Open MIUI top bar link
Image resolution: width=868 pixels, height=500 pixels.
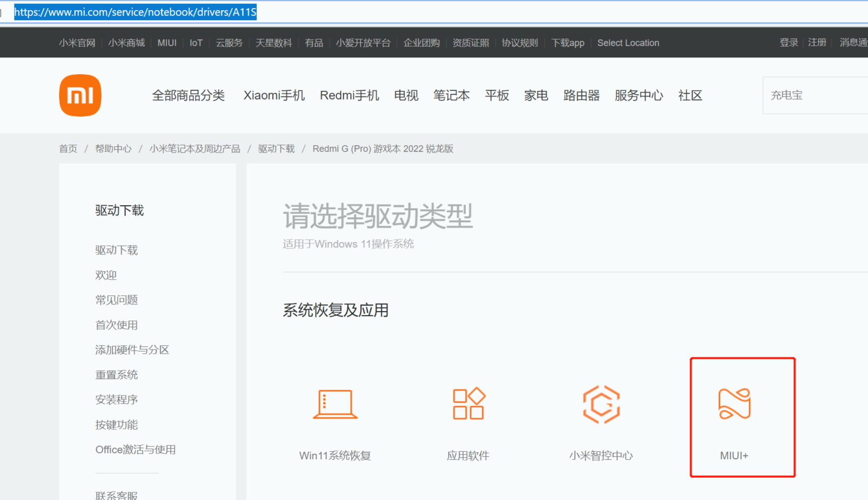pos(167,43)
